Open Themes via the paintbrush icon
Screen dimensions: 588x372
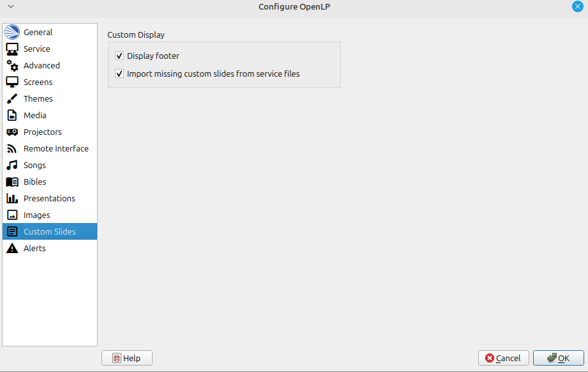pos(12,99)
